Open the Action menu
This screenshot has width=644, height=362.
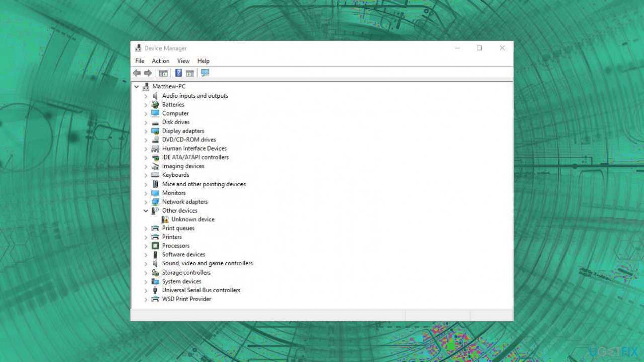coord(160,61)
